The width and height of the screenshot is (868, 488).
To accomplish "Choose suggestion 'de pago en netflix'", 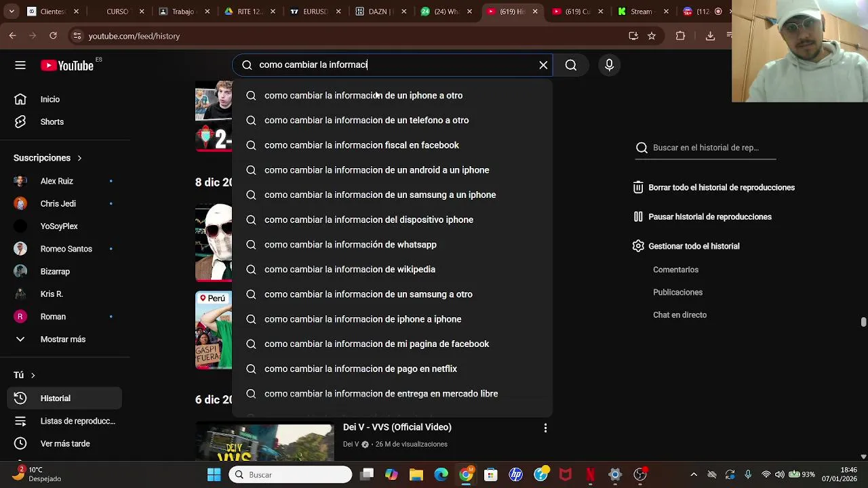I will [393, 369].
